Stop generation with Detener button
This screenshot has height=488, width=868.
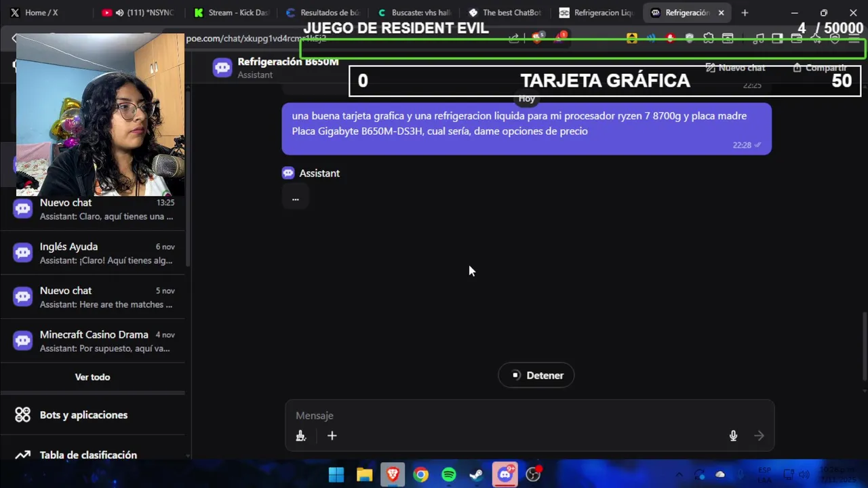click(536, 375)
